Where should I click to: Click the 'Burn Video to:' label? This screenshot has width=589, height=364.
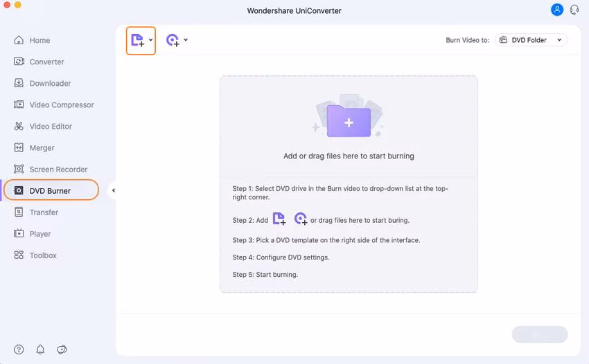pyautogui.click(x=467, y=40)
